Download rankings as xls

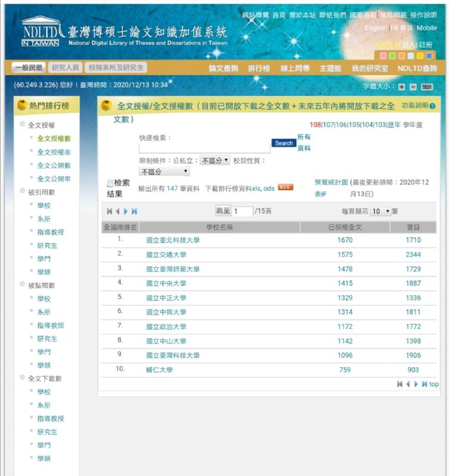[x=256, y=189]
